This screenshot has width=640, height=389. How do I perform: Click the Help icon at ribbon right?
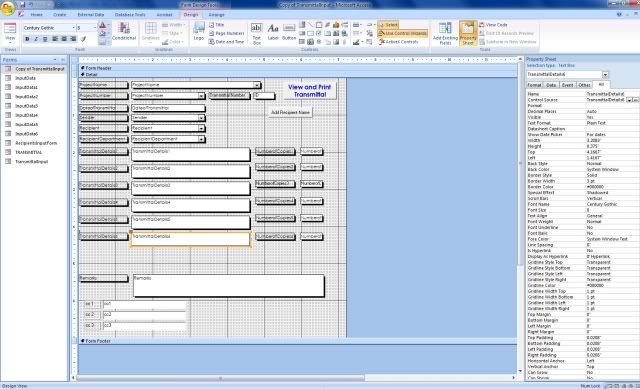619,14
